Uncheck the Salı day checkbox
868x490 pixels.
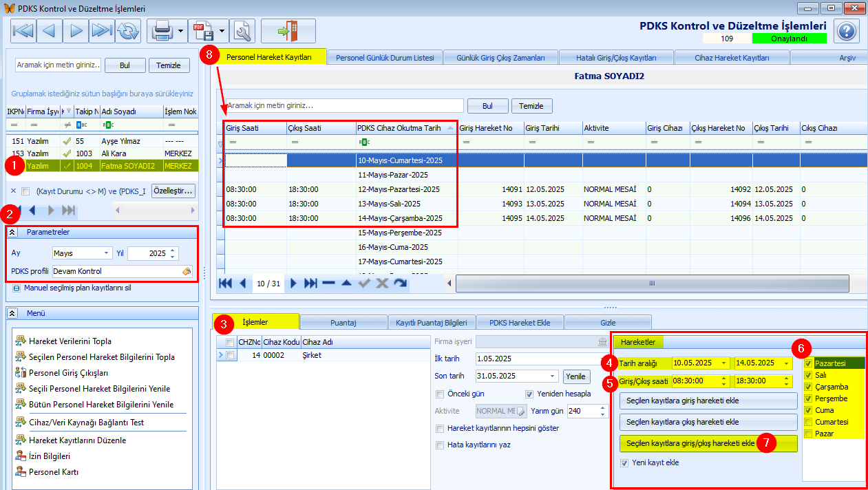point(808,375)
